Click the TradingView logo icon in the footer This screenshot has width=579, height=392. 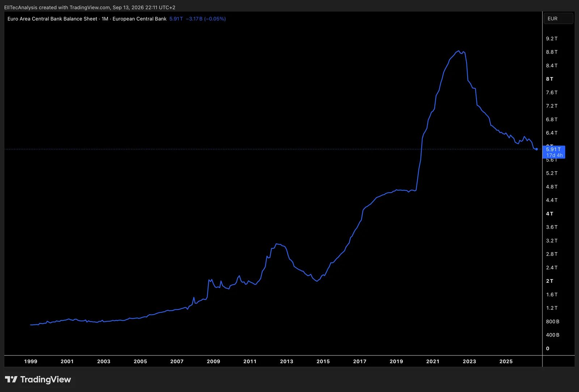11,379
